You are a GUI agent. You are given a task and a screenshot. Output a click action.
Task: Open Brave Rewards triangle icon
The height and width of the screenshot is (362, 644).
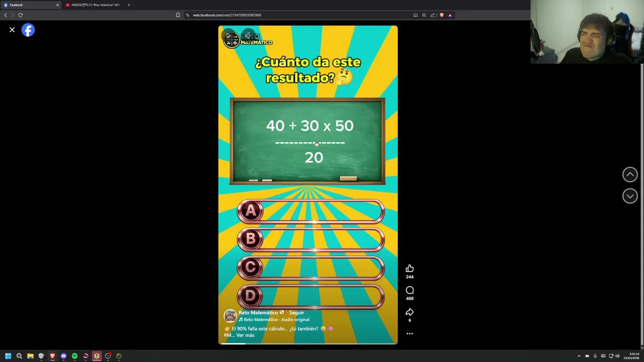coord(450,15)
